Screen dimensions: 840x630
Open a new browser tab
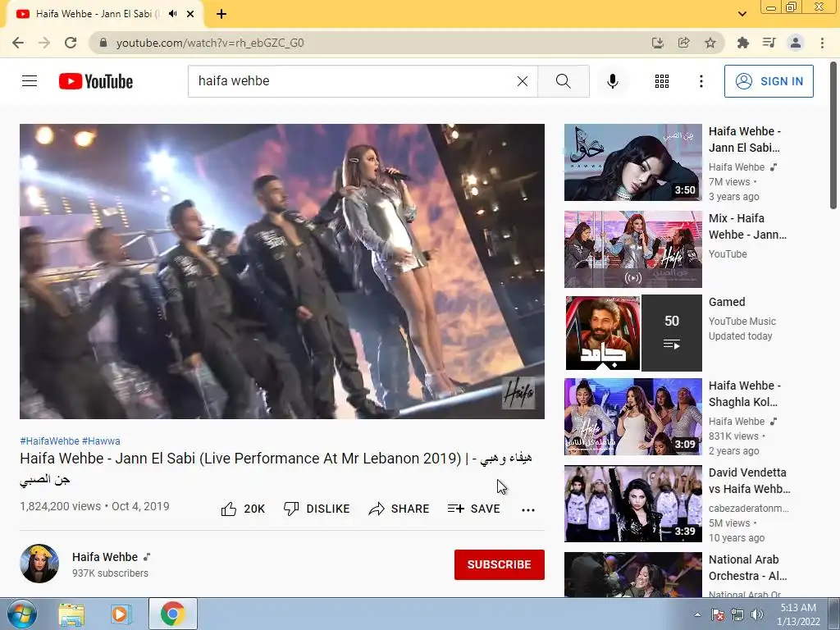pyautogui.click(x=221, y=14)
